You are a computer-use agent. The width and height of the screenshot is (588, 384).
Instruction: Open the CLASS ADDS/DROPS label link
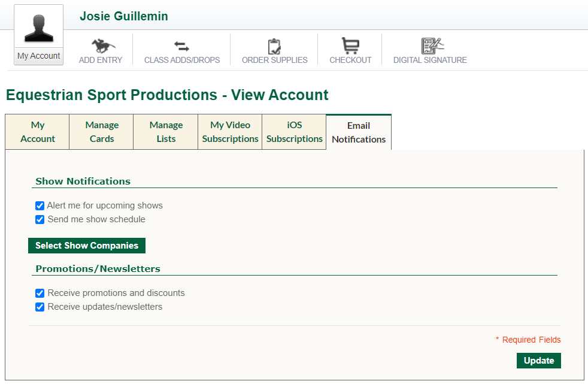point(182,60)
